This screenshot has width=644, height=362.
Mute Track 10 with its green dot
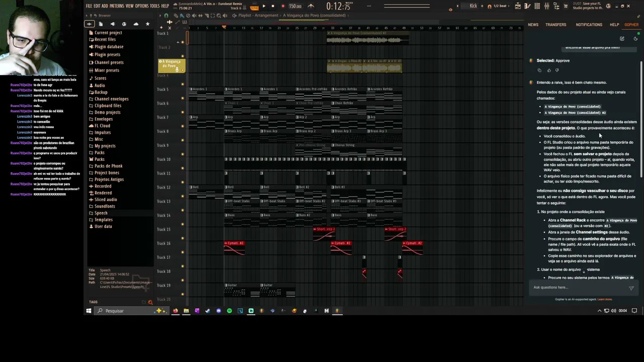182,167
